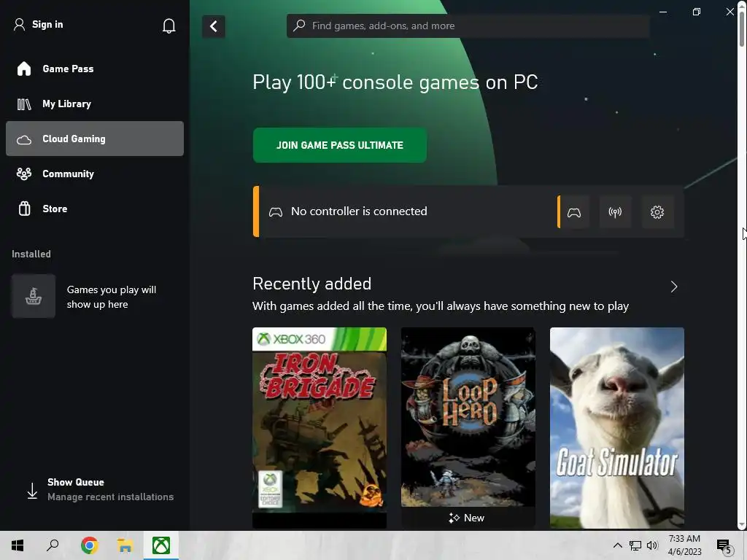
Task: Click 'New' label under Loop Hero
Action: [x=474, y=518]
